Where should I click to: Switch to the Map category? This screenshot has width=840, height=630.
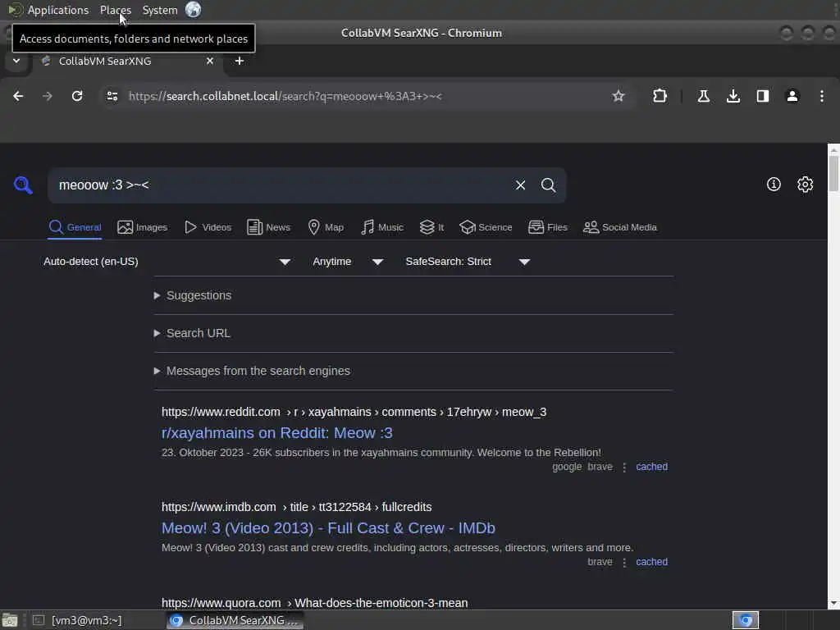tap(326, 227)
